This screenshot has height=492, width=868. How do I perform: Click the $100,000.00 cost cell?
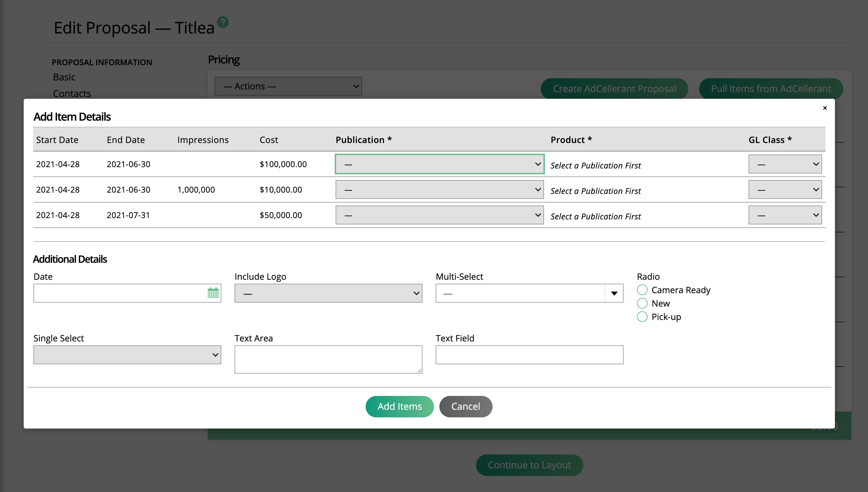[283, 164]
